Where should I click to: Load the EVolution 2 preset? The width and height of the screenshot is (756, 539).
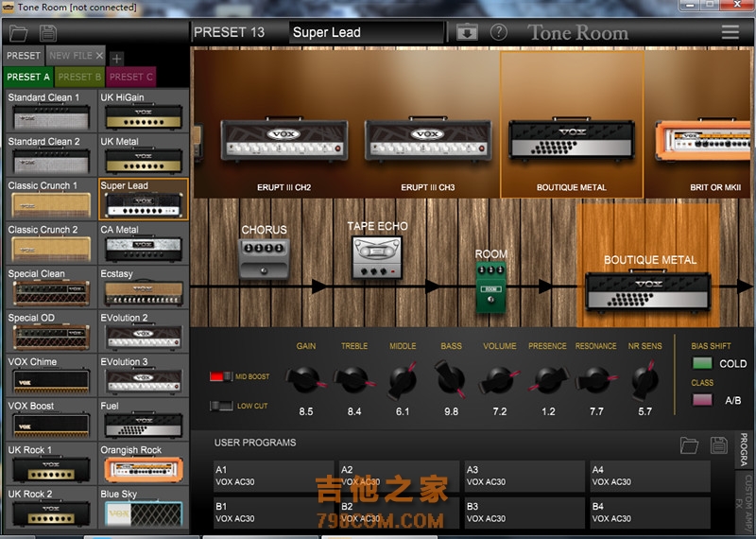[x=144, y=331]
